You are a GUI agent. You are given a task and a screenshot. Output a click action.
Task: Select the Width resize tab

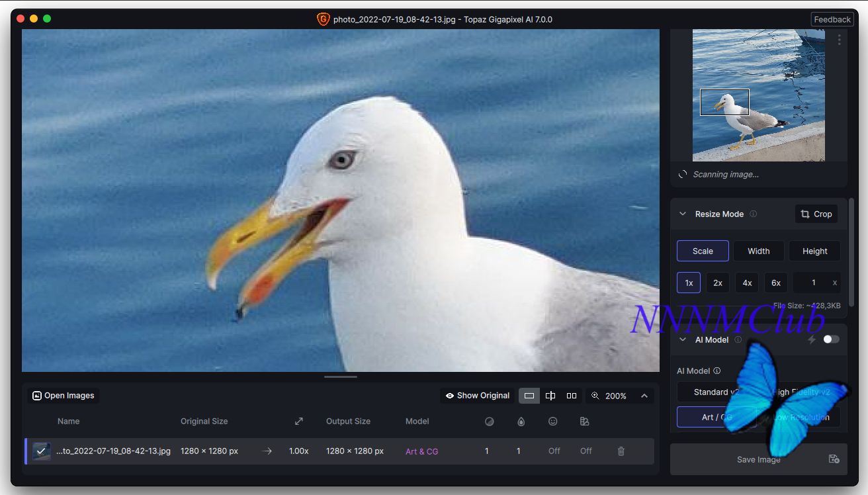(759, 251)
